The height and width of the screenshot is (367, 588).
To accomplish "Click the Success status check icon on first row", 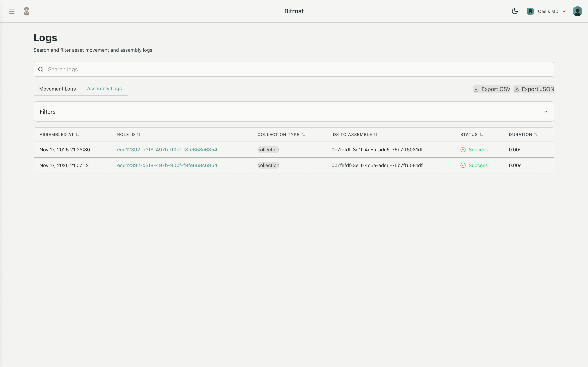I will (x=463, y=150).
